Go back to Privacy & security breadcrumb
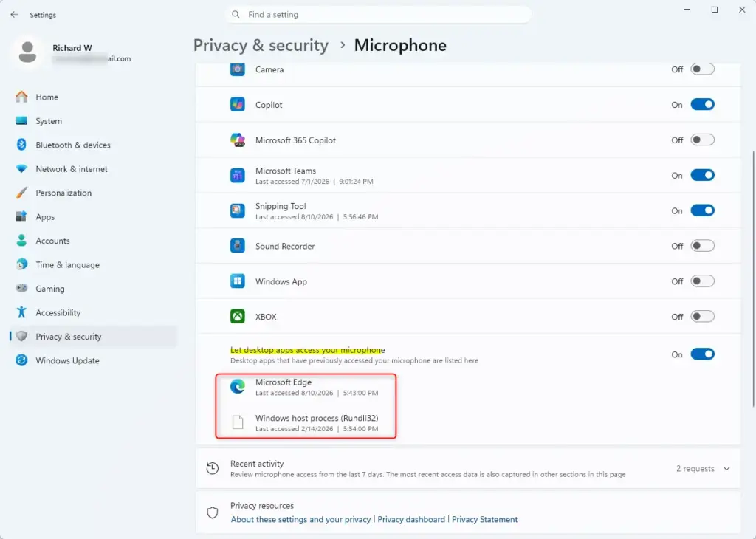 [261, 45]
